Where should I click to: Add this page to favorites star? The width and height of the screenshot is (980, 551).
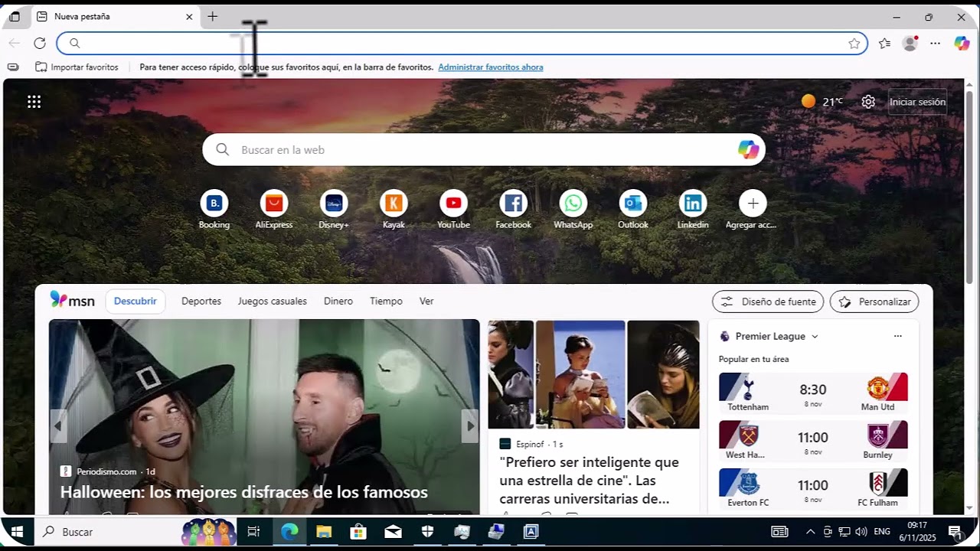854,44
